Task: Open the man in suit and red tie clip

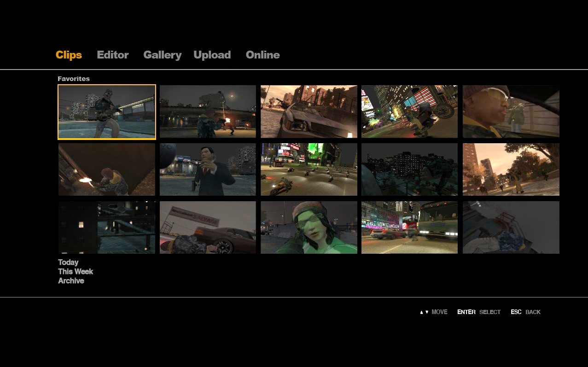Action: click(208, 169)
